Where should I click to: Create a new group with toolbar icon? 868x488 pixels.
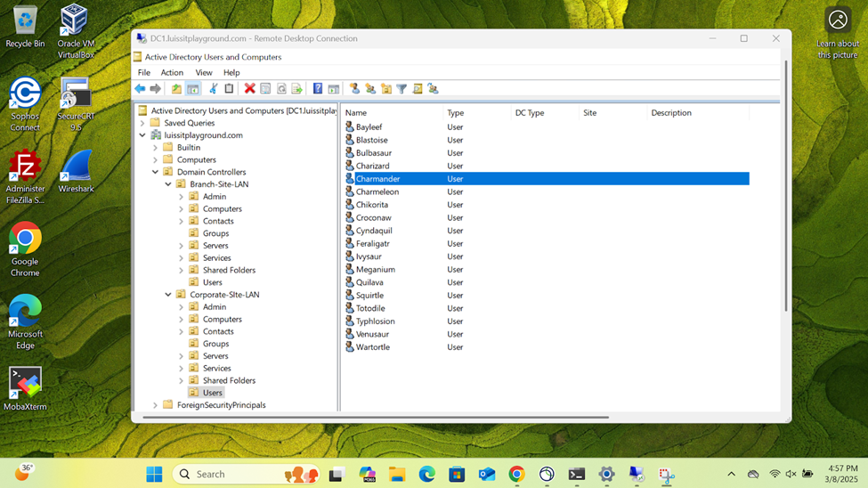(370, 89)
